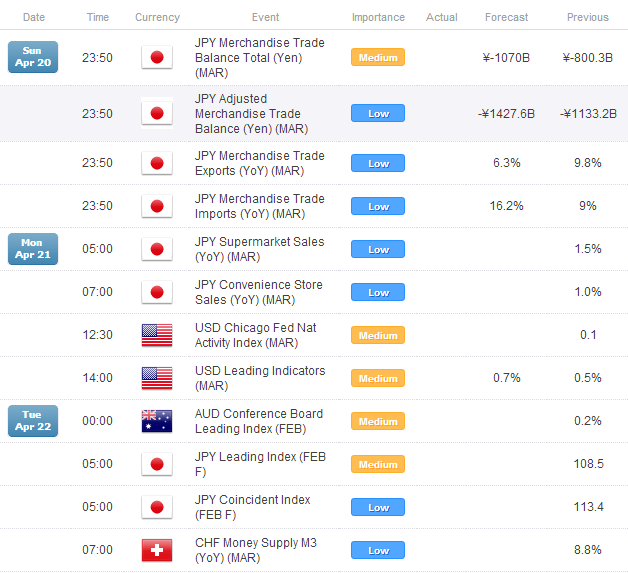The image size is (628, 573).
Task: Click Low badge for CHF Money Supply M3
Action: point(378,550)
